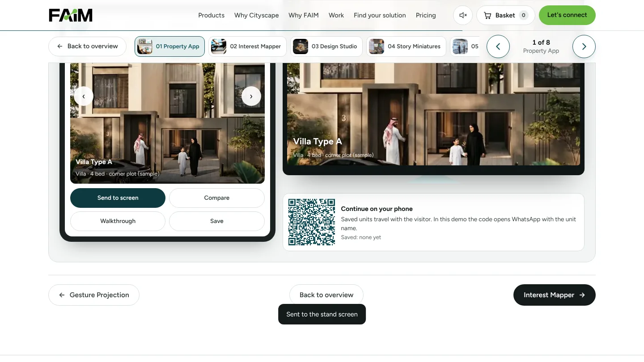Open the Products menu
The width and height of the screenshot is (644, 362).
pos(211,15)
